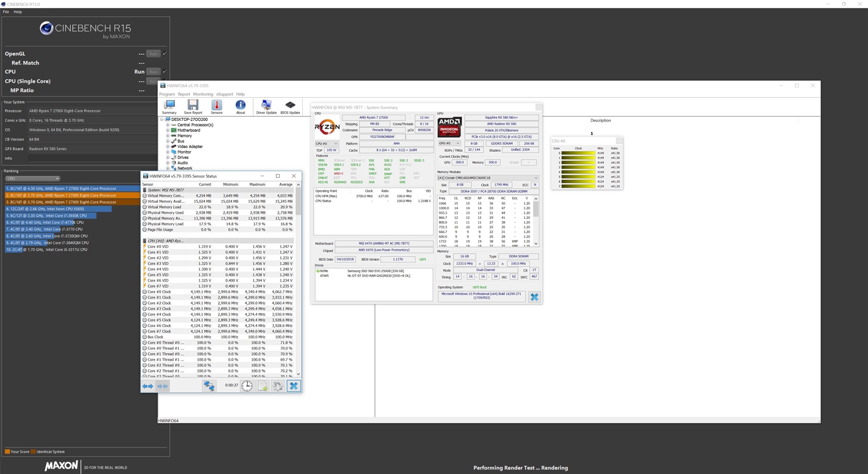
Task: Click the Run button beside CPU
Action: (154, 72)
